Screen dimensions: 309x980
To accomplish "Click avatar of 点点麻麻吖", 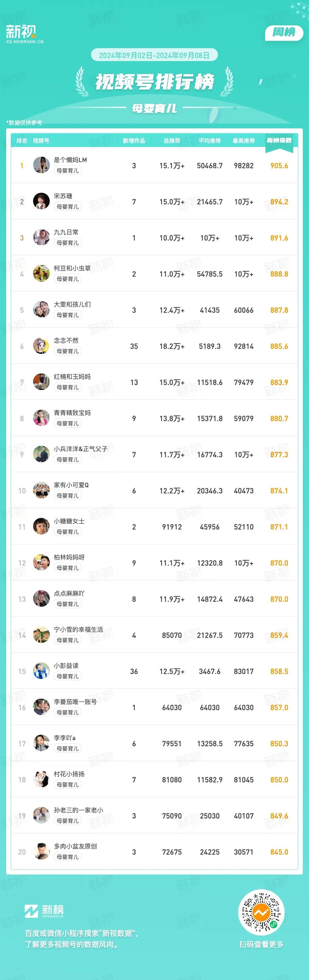I will 41,599.
